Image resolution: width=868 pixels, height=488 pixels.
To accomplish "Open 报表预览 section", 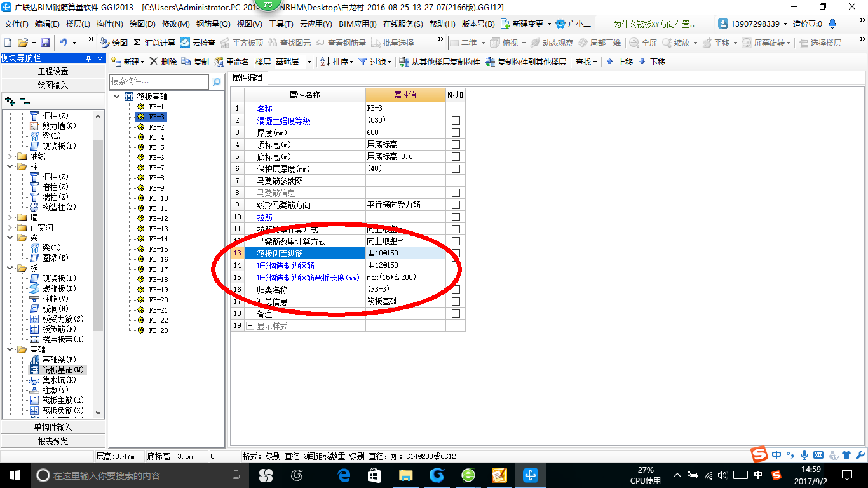I will tap(53, 440).
